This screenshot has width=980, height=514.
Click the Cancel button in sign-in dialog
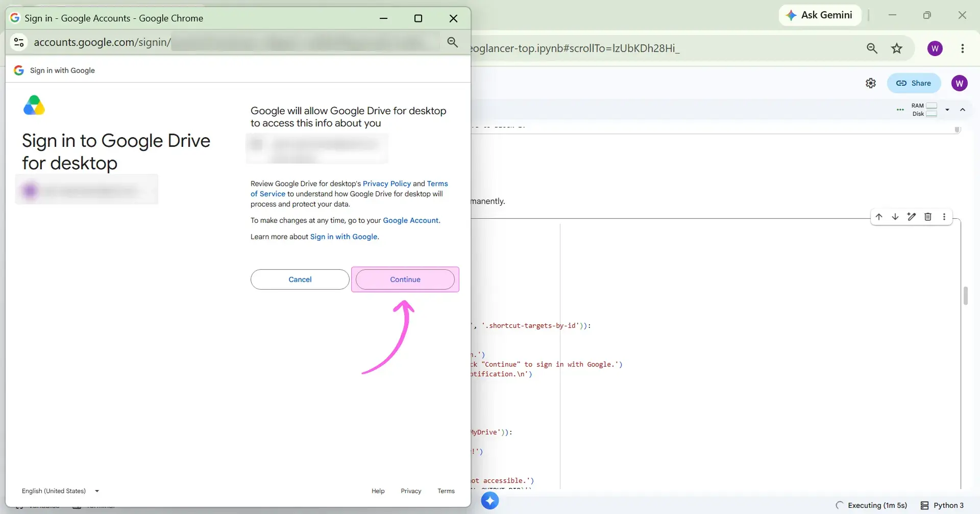point(300,279)
